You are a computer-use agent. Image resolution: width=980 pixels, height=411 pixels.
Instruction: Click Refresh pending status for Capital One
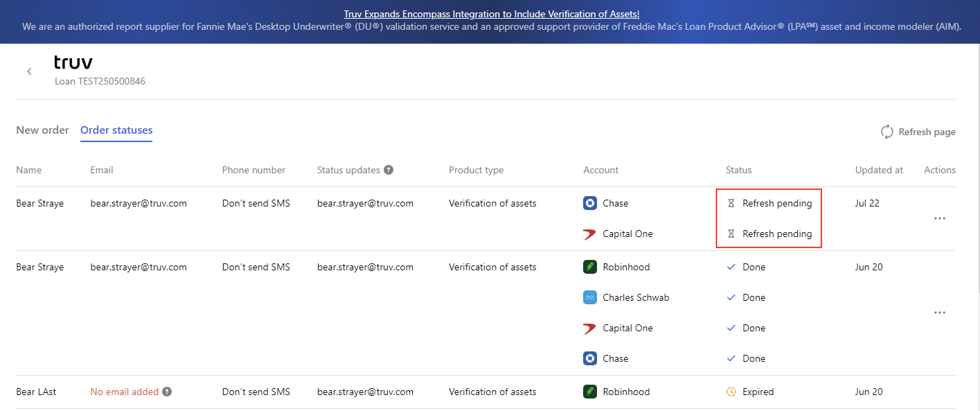pos(777,234)
